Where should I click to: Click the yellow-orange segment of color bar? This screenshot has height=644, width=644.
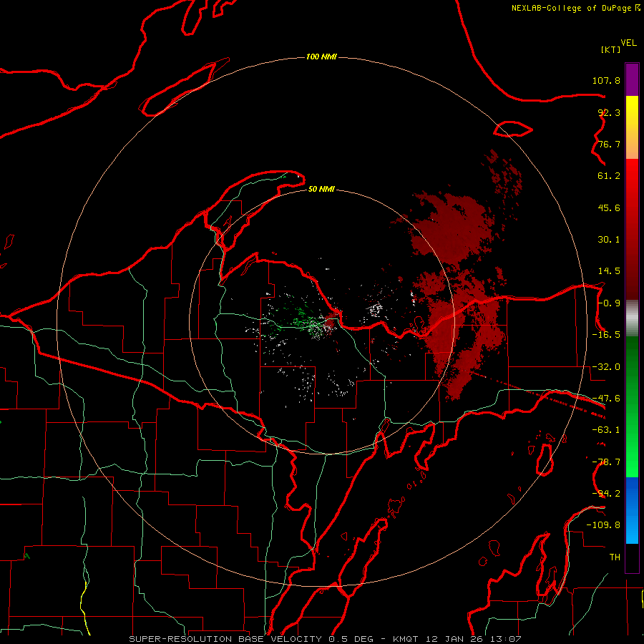point(632,127)
